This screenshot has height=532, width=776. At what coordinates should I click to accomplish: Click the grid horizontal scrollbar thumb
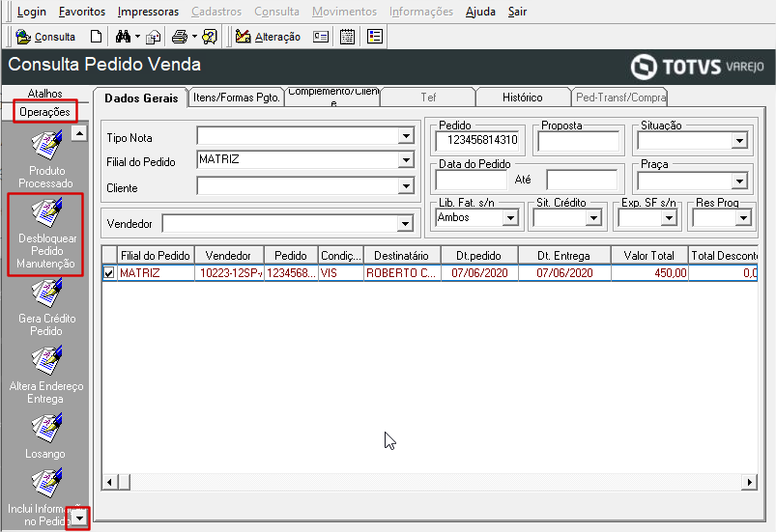124,482
